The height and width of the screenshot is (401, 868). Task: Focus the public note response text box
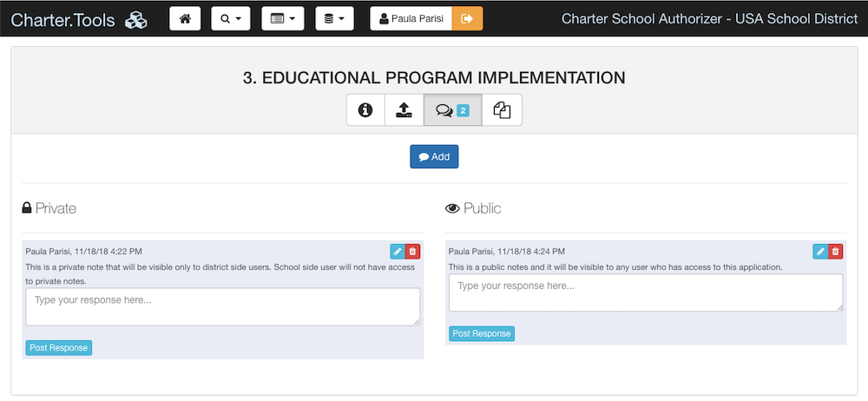click(x=646, y=293)
